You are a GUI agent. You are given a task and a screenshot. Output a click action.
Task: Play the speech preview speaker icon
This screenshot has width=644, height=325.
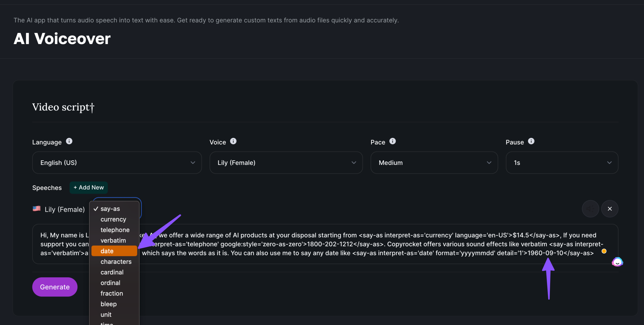click(x=590, y=209)
